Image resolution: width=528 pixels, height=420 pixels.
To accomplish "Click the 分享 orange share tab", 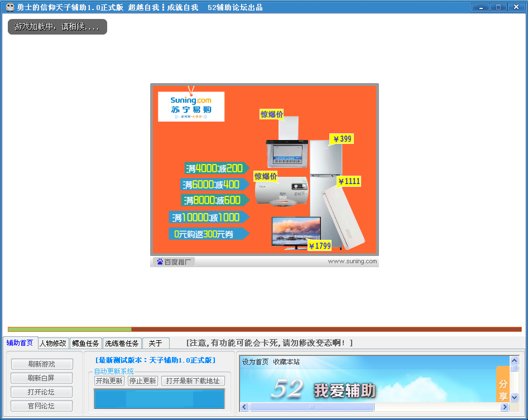I will click(x=503, y=384).
